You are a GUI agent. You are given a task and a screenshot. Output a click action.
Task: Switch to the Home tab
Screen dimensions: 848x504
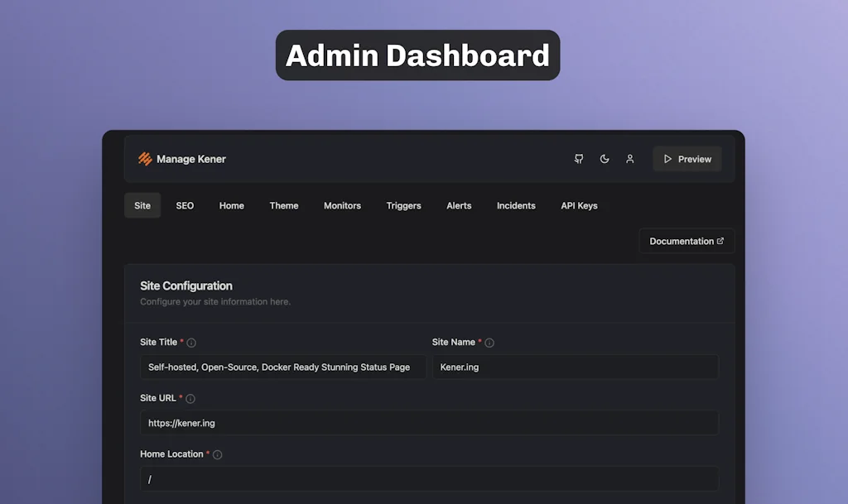pos(231,205)
